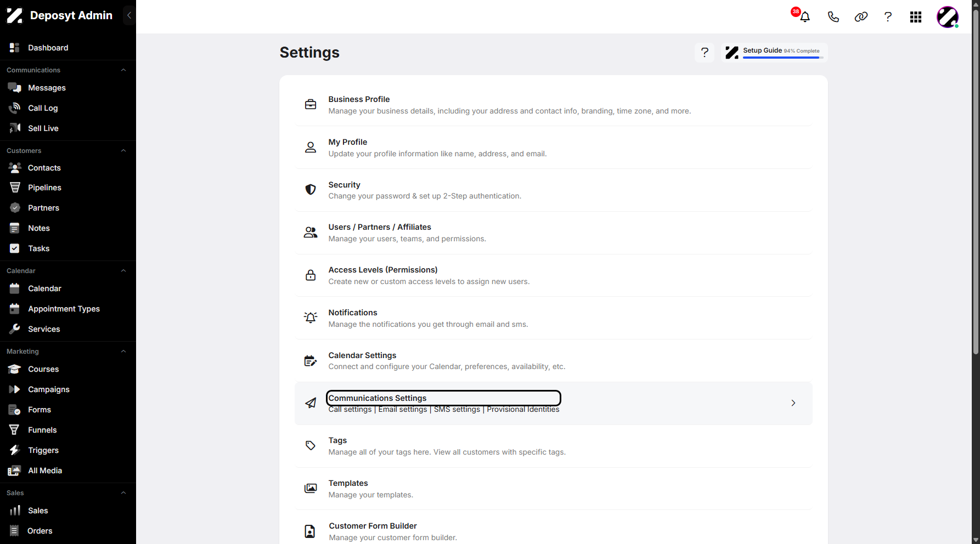Collapse the Communications sidebar section
The height and width of the screenshot is (544, 980).
click(x=123, y=70)
